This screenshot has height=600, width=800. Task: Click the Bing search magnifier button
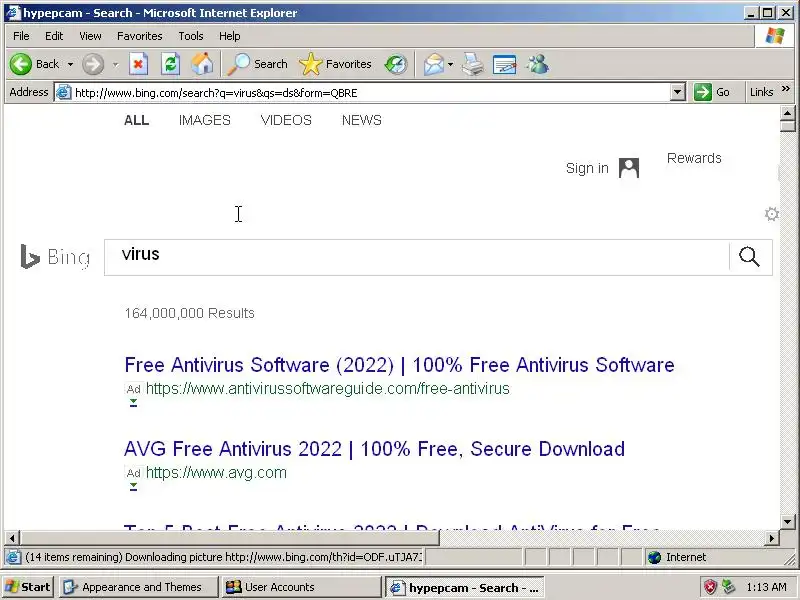[749, 257]
